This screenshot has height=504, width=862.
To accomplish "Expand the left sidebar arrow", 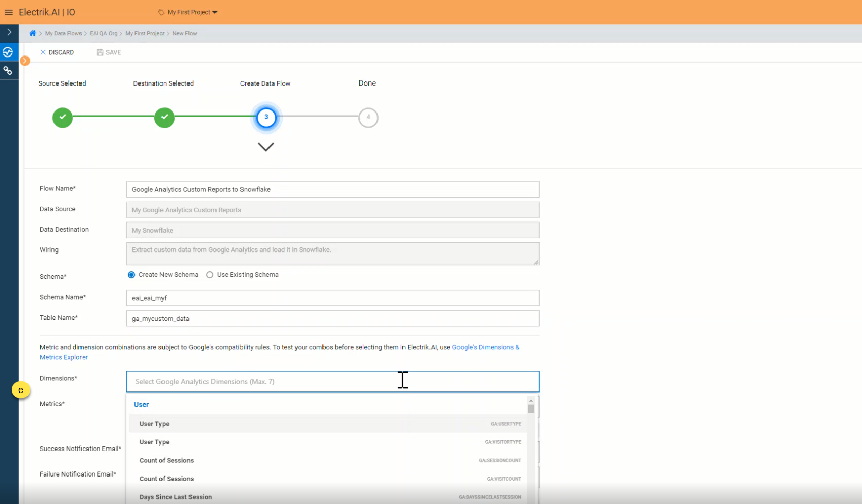I will click(9, 32).
